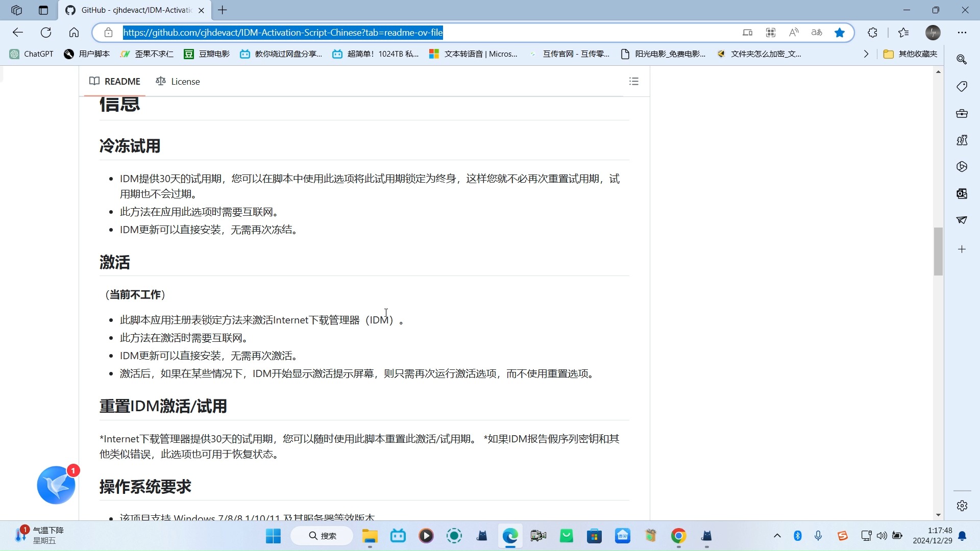Expand more bookmarks chevron
This screenshot has width=980, height=551.
pyautogui.click(x=866, y=54)
